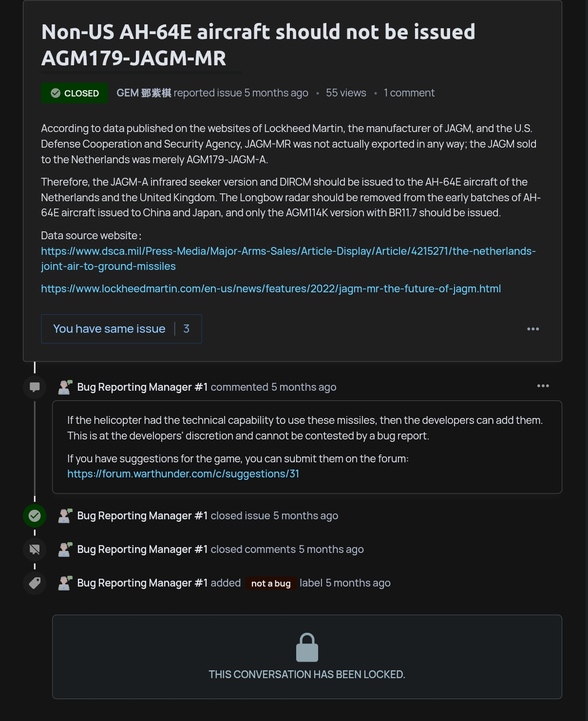The image size is (588, 721).
Task: Click the green closed-issue checkmark timeline icon
Action: tap(35, 515)
